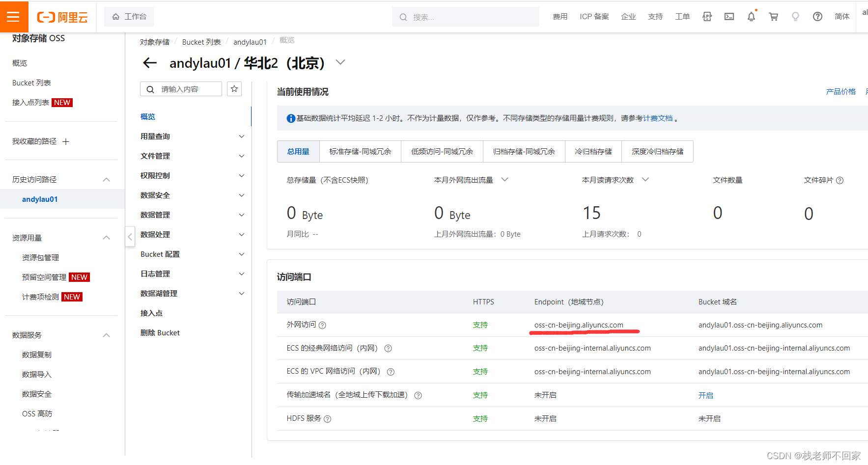
Task: Open the 删除 Bucket menu item
Action: coord(160,333)
